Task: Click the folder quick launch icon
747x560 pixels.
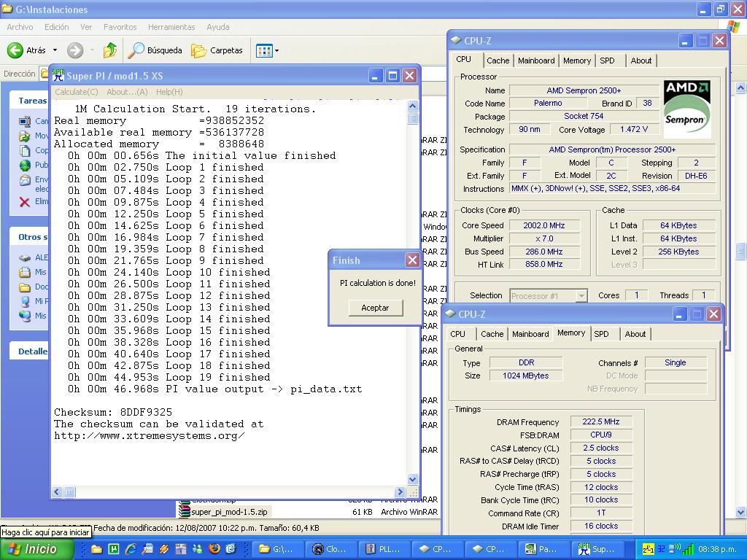Action: pyautogui.click(x=97, y=549)
